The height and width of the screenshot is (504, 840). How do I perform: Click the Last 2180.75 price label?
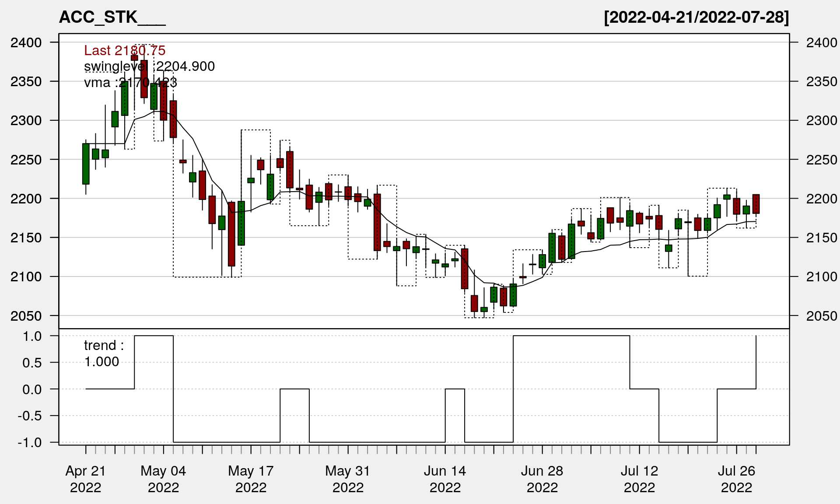(x=125, y=50)
